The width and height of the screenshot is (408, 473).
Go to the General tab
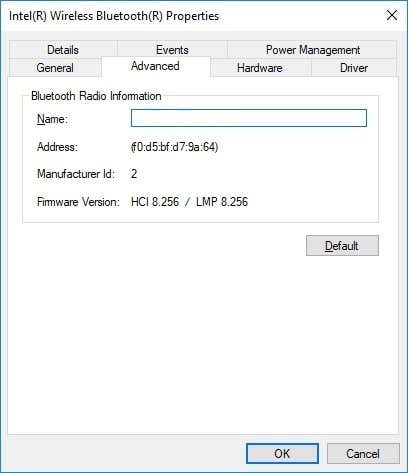(x=55, y=68)
